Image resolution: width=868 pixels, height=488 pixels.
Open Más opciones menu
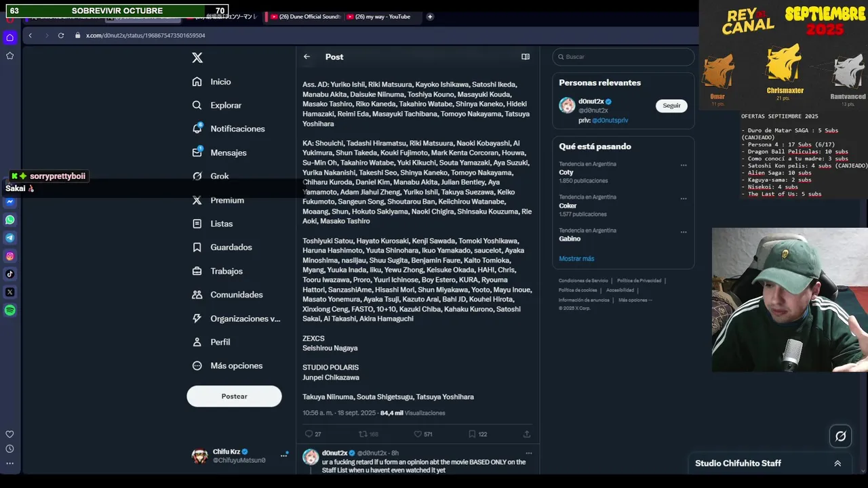coord(227,366)
